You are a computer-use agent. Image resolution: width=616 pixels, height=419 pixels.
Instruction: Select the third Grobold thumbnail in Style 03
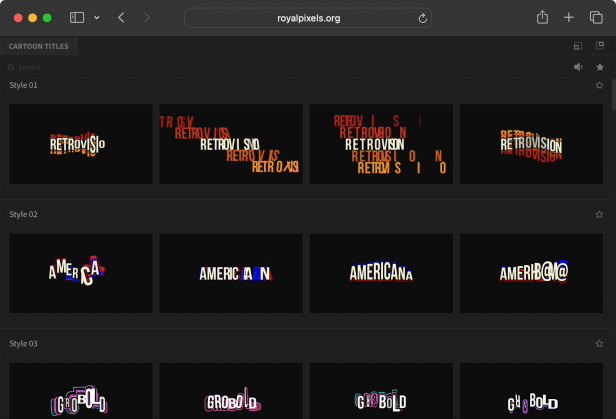point(381,391)
